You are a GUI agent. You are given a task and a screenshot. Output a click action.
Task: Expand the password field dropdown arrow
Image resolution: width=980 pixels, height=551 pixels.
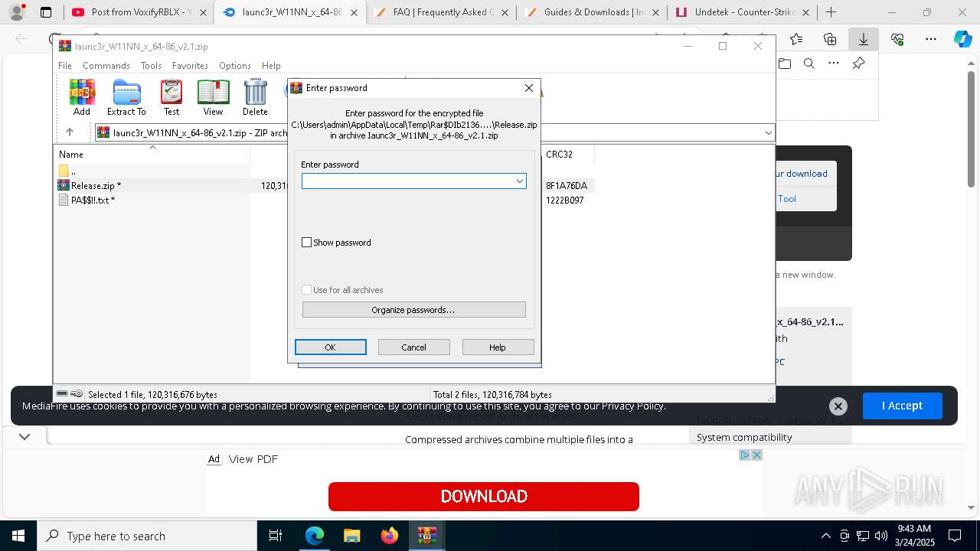520,181
